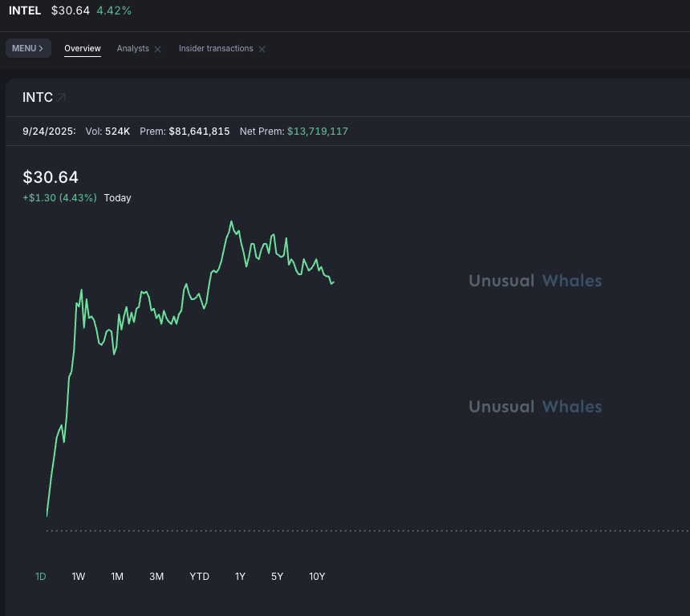
Task: Select the 1D chart timeframe
Action: (x=41, y=577)
